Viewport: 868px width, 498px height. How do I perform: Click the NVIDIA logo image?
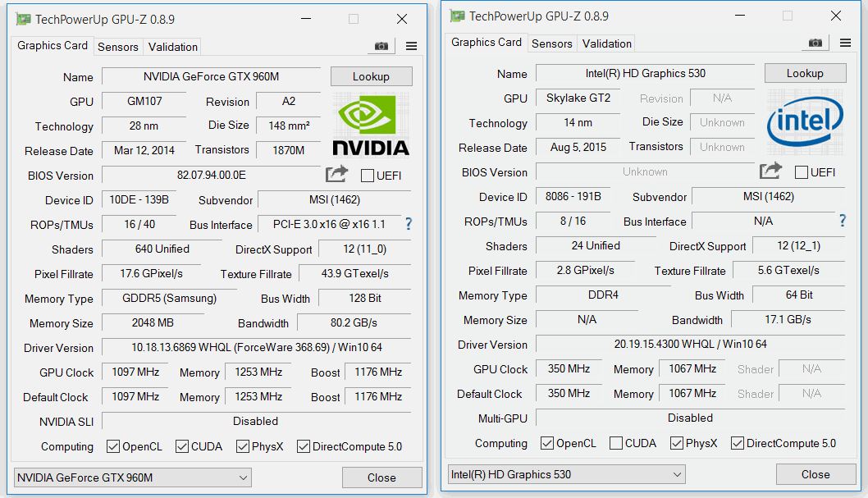tap(370, 125)
